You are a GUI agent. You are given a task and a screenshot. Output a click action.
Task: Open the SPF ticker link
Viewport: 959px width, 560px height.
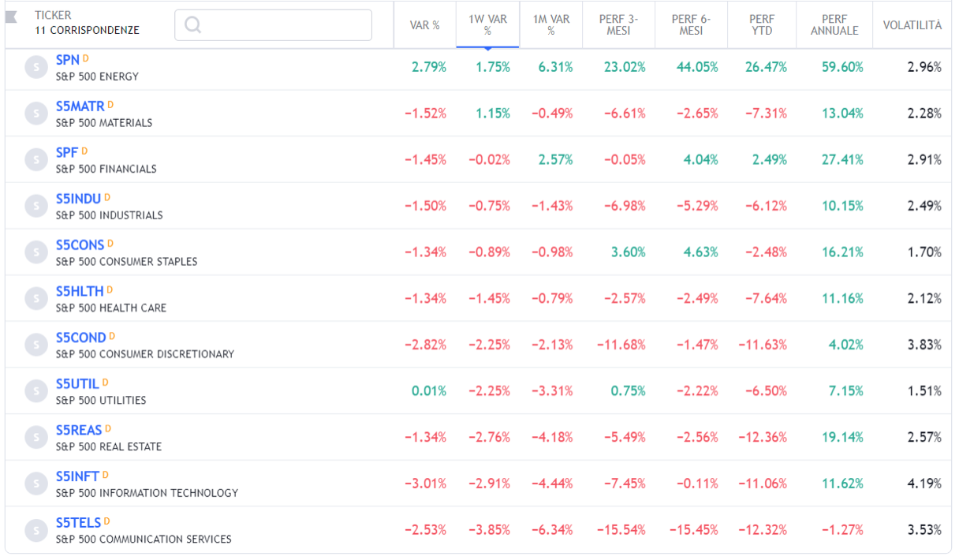[66, 152]
